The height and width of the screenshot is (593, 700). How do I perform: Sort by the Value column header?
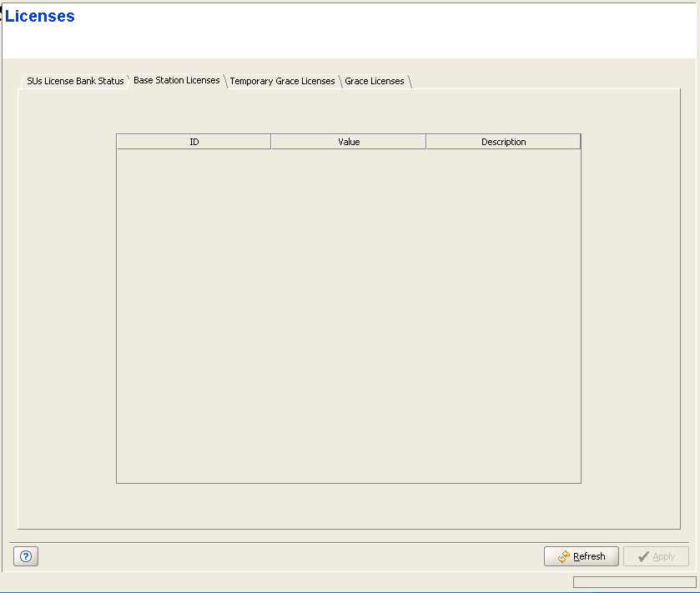[x=349, y=142]
